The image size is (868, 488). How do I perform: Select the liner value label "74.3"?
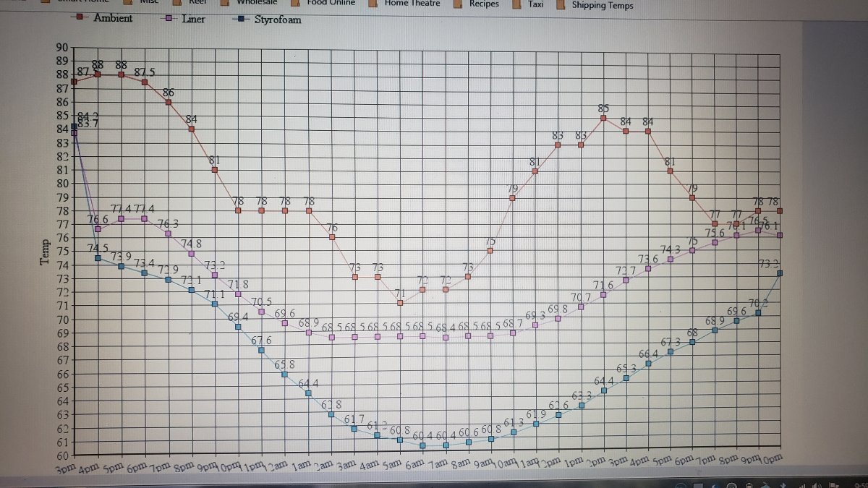click(671, 249)
